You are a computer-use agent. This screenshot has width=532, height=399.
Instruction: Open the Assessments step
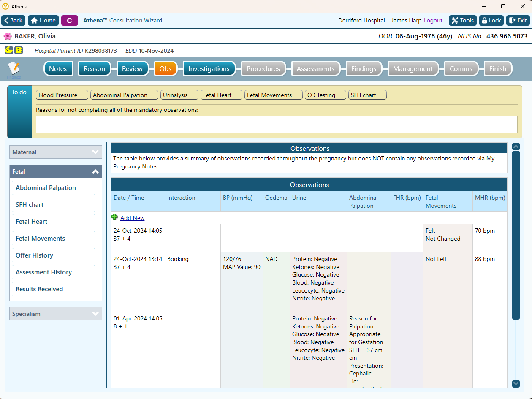[x=315, y=69]
